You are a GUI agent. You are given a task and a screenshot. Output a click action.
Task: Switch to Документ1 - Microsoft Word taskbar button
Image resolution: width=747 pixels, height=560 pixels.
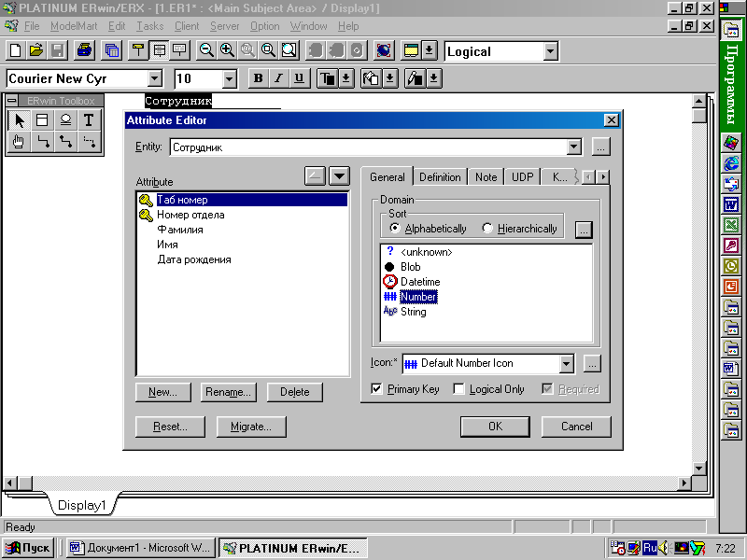pyautogui.click(x=141, y=548)
